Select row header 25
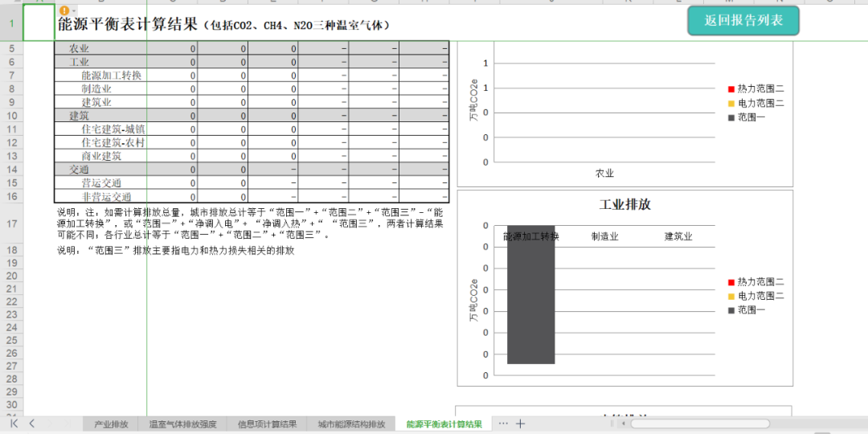Viewport: 868px width, 434px height. tap(11, 340)
